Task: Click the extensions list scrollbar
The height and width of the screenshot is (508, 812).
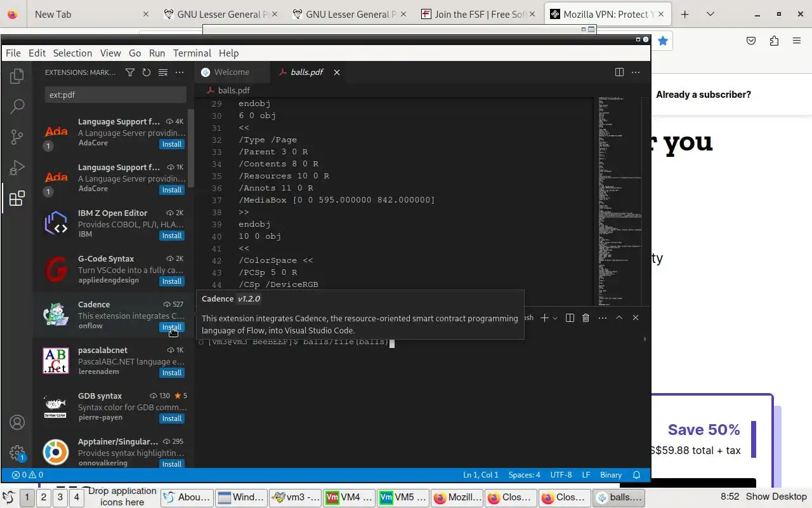Action: coord(191,148)
